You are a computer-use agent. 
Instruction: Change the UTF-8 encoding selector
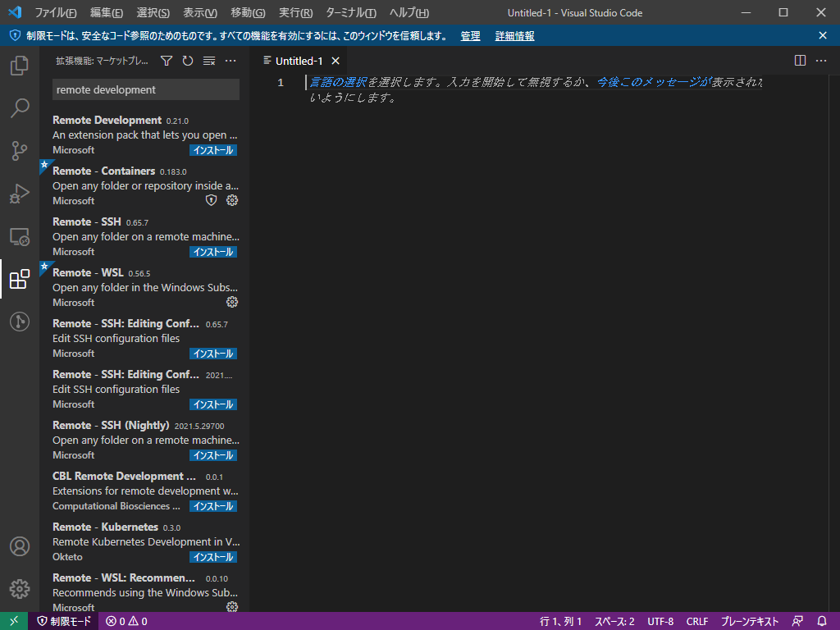pyautogui.click(x=660, y=621)
